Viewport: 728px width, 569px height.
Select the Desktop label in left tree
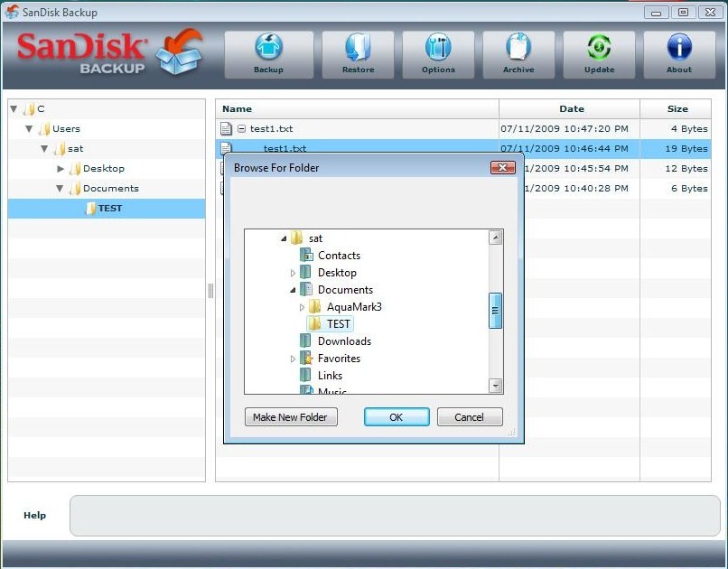pyautogui.click(x=104, y=169)
